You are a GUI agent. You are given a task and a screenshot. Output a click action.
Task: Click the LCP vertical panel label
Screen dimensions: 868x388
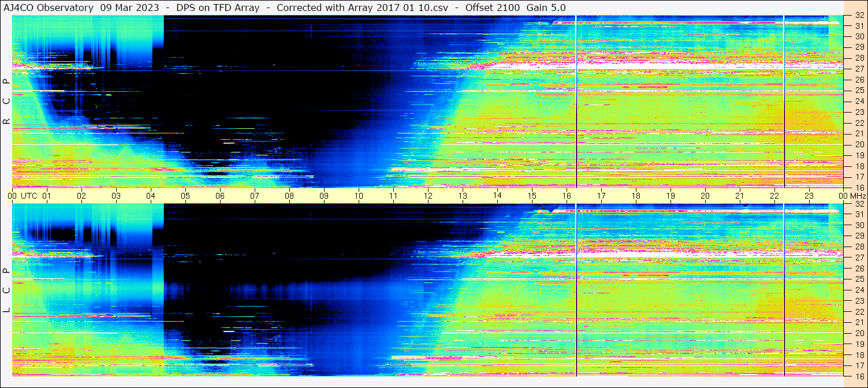(6, 290)
